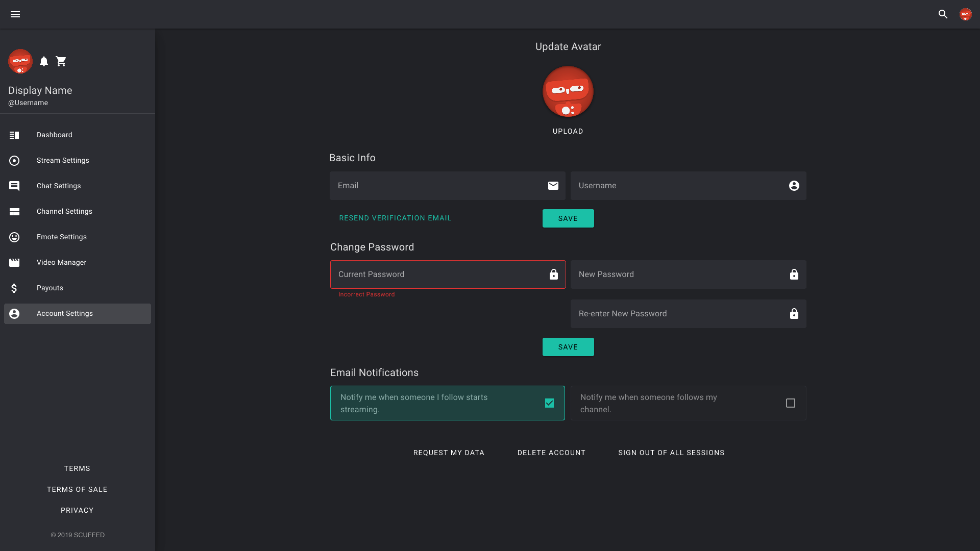The image size is (980, 551).
Task: Select Chat Settings in sidebar
Action: (59, 186)
